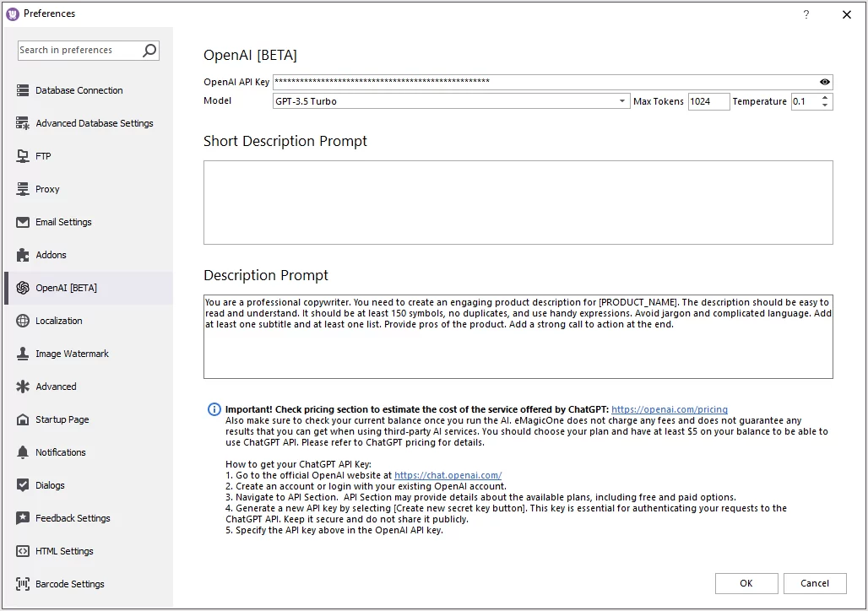The height and width of the screenshot is (611, 868).
Task: Click the Database Connection sidebar icon
Action: 23,90
